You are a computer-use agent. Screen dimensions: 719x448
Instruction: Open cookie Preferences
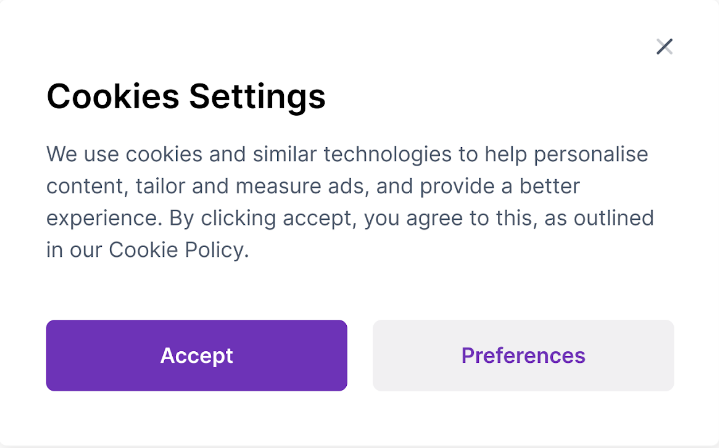click(523, 355)
